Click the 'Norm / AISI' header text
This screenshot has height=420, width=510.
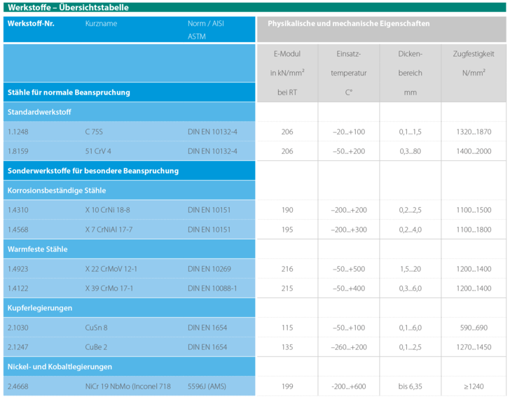point(206,23)
